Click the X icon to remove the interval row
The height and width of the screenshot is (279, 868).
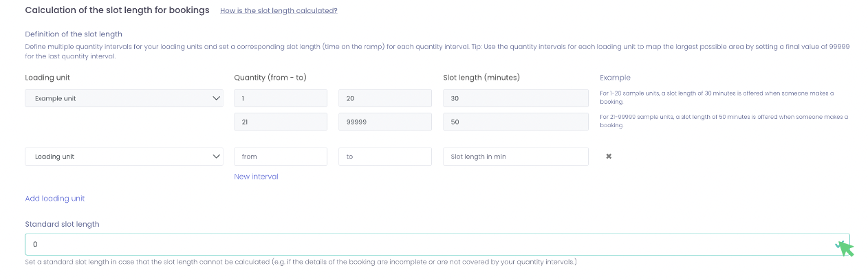click(609, 157)
